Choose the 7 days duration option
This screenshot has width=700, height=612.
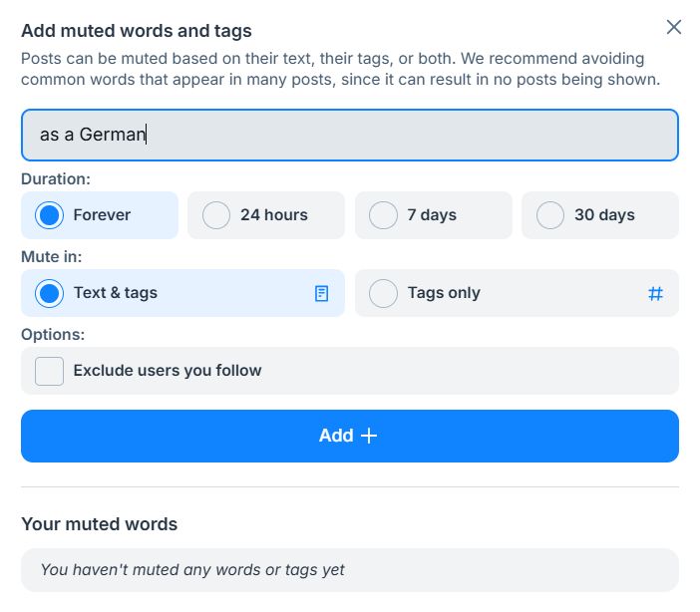(x=384, y=215)
